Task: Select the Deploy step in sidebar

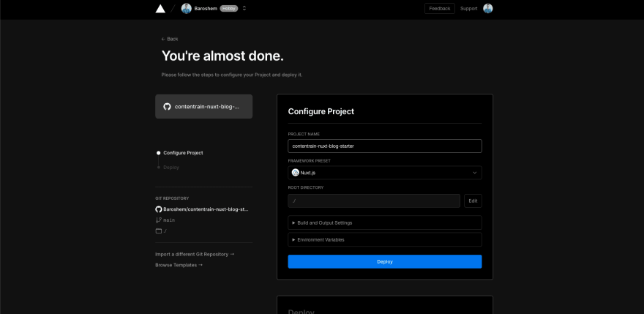Action: point(171,168)
